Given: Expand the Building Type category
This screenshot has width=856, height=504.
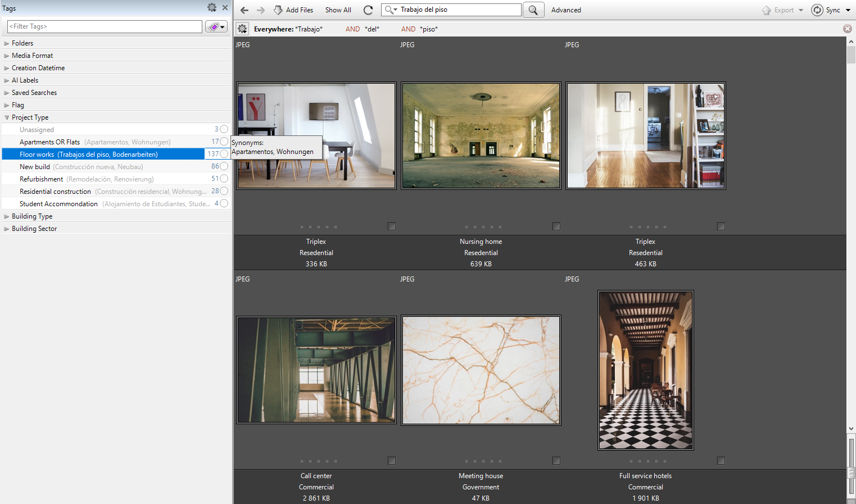Looking at the screenshot, I should point(7,216).
